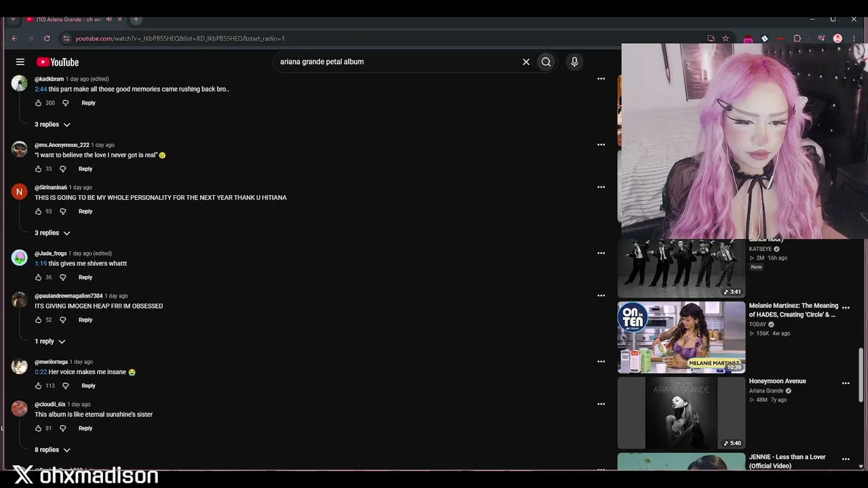The width and height of the screenshot is (868, 488).
Task: Like @Jade_frogs's shivers comment
Action: (x=38, y=277)
